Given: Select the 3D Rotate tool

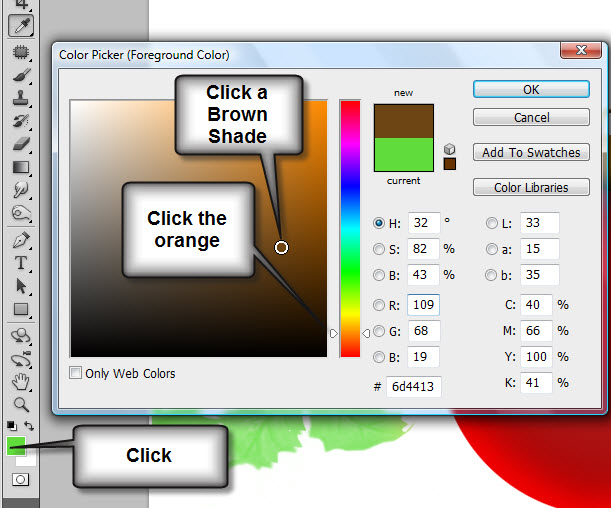Looking at the screenshot, I should [x=21, y=336].
